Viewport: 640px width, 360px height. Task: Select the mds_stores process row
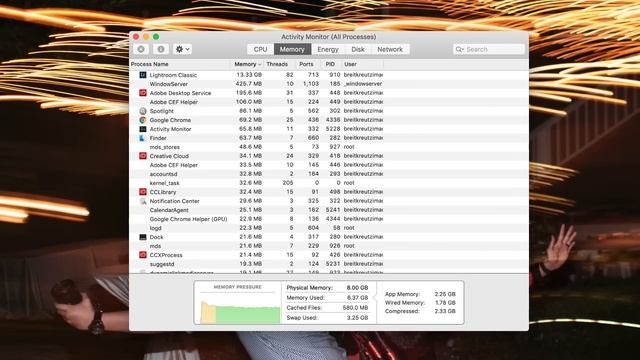[329, 147]
